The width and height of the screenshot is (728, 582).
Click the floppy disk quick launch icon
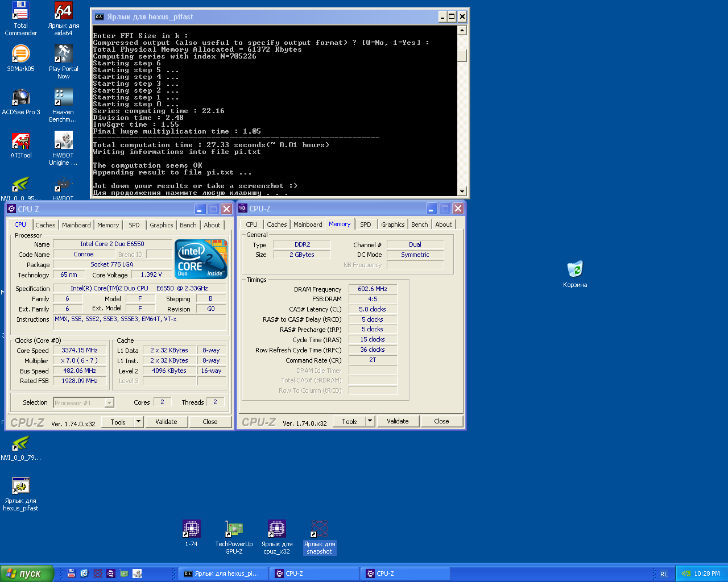coord(72,573)
